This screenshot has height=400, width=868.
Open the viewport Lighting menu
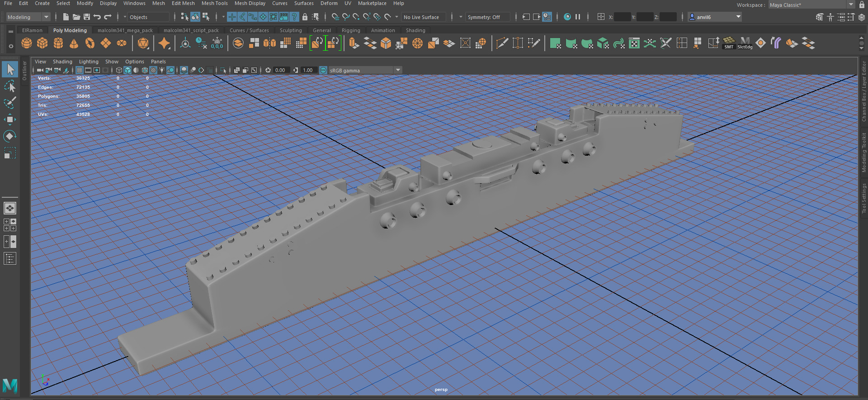89,62
